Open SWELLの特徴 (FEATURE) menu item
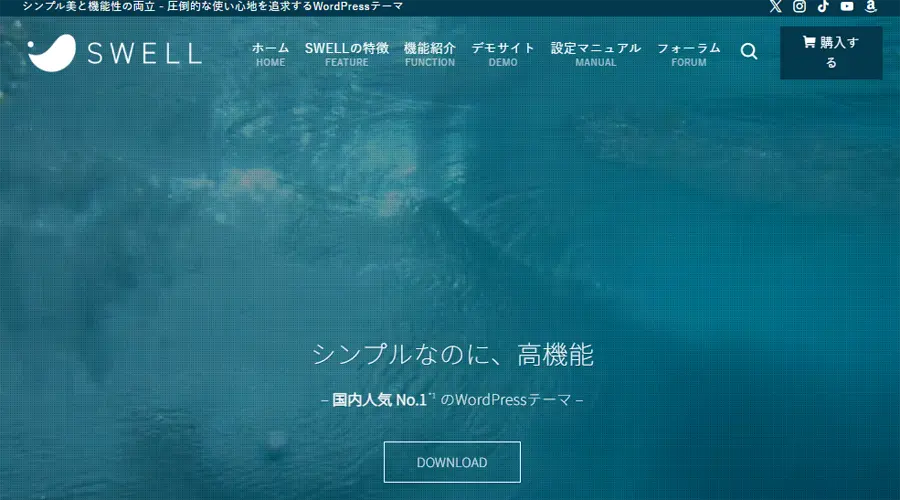The width and height of the screenshot is (900, 500). 347,54
